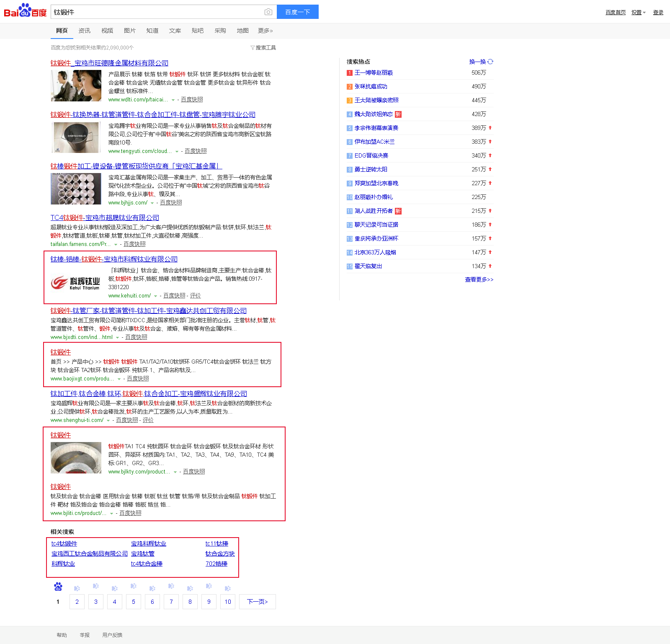Switch to the 知道 tab

[152, 31]
